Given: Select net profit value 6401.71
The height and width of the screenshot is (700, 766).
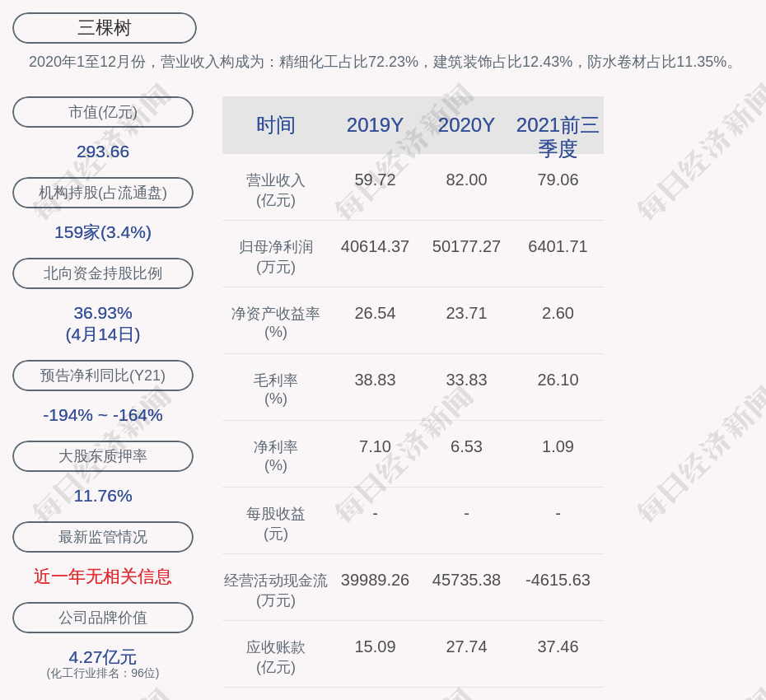Looking at the screenshot, I should [x=558, y=247].
